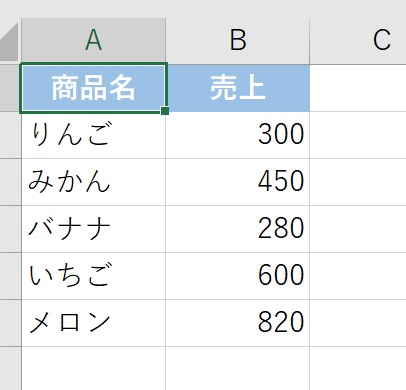Select column C header
The height and width of the screenshot is (390, 406).
click(358, 40)
